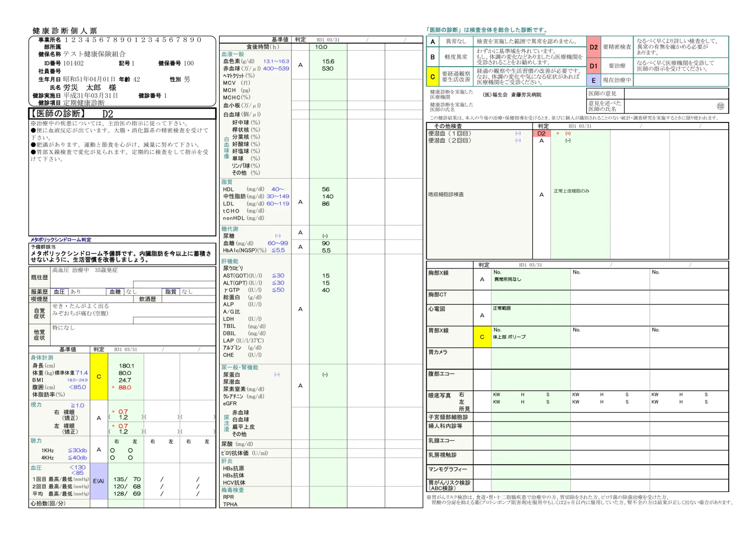Screen dimensions: 756x535
Task: Click the 眼底写真 row label
Action: pos(439,395)
